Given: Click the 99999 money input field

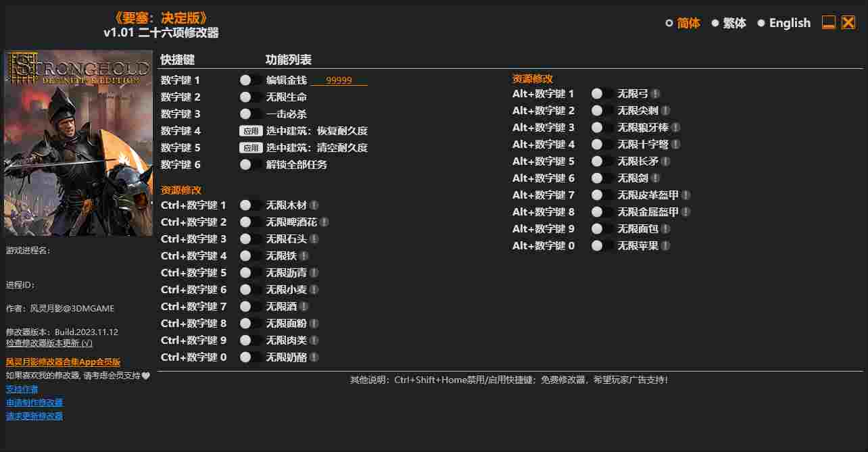Looking at the screenshot, I should click(339, 80).
